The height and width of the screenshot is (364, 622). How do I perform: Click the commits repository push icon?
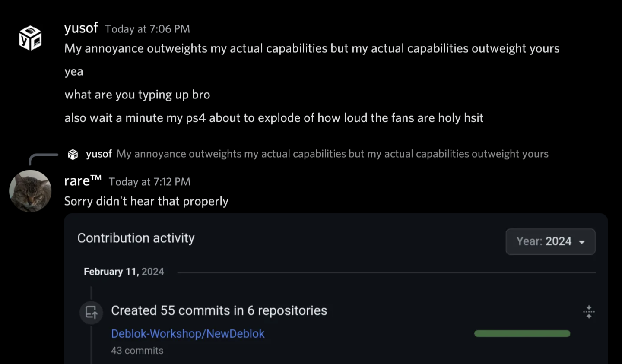91,312
